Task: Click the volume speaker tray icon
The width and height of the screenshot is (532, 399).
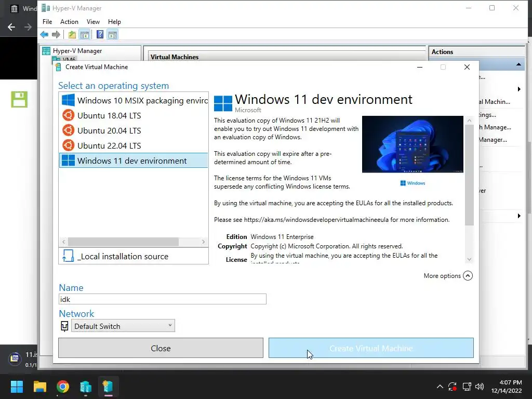Action: point(480,387)
